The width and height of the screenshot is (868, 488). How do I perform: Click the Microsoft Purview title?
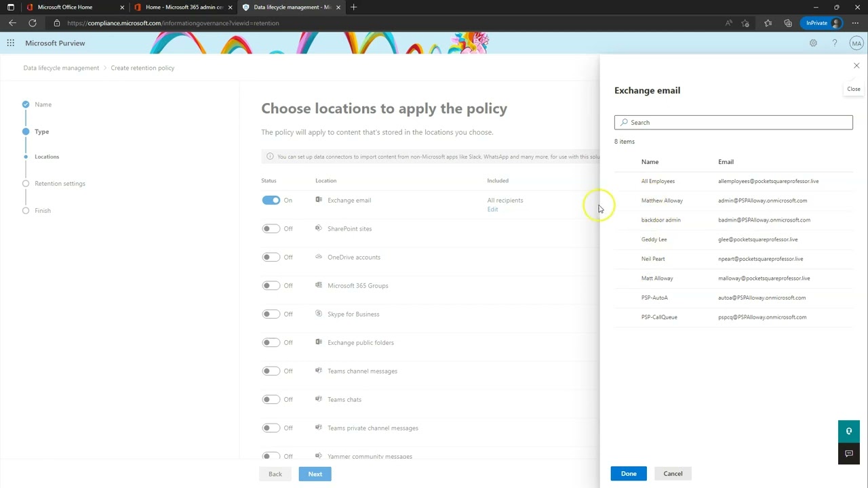55,43
